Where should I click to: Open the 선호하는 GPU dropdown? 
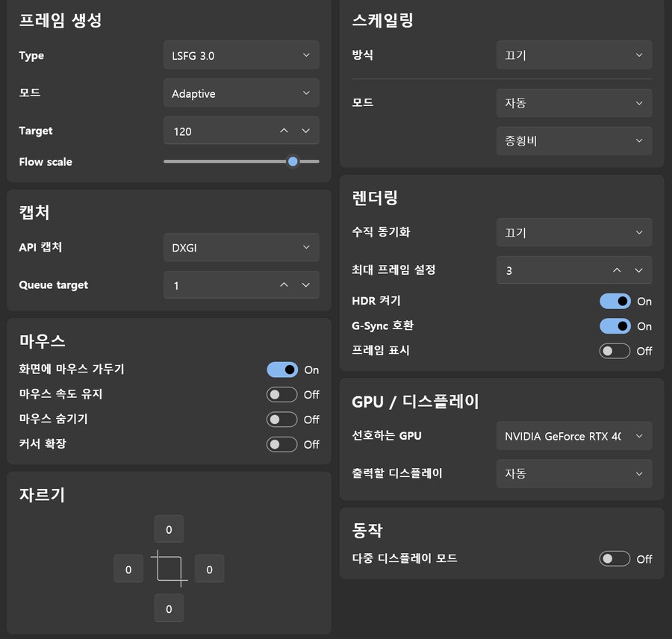coord(573,436)
